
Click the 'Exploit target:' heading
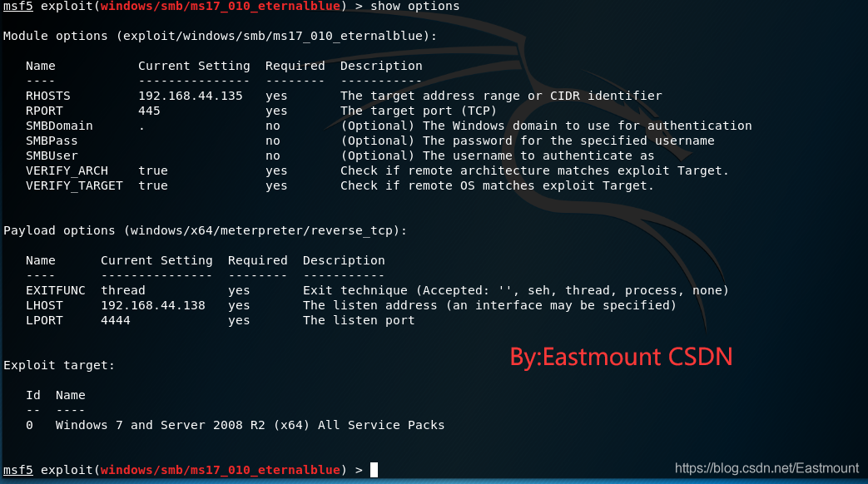point(59,365)
